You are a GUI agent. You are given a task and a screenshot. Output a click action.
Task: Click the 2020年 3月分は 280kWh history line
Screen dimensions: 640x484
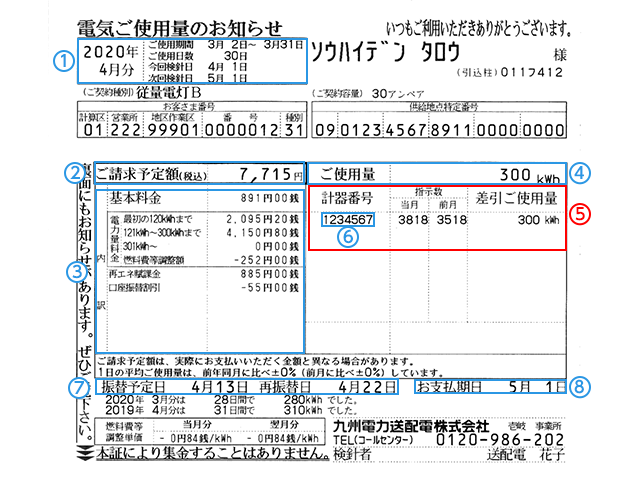[231, 400]
